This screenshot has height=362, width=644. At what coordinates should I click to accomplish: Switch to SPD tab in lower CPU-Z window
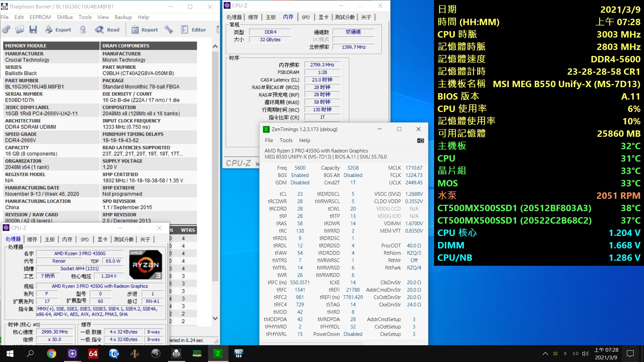(85, 239)
